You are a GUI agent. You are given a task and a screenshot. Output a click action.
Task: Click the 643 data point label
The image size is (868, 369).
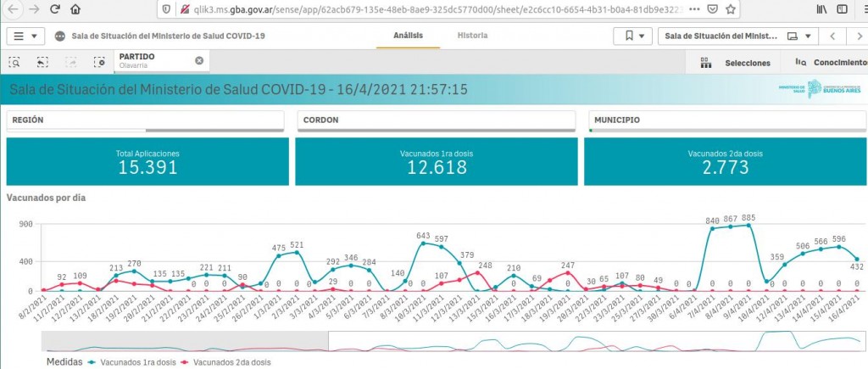pos(423,236)
